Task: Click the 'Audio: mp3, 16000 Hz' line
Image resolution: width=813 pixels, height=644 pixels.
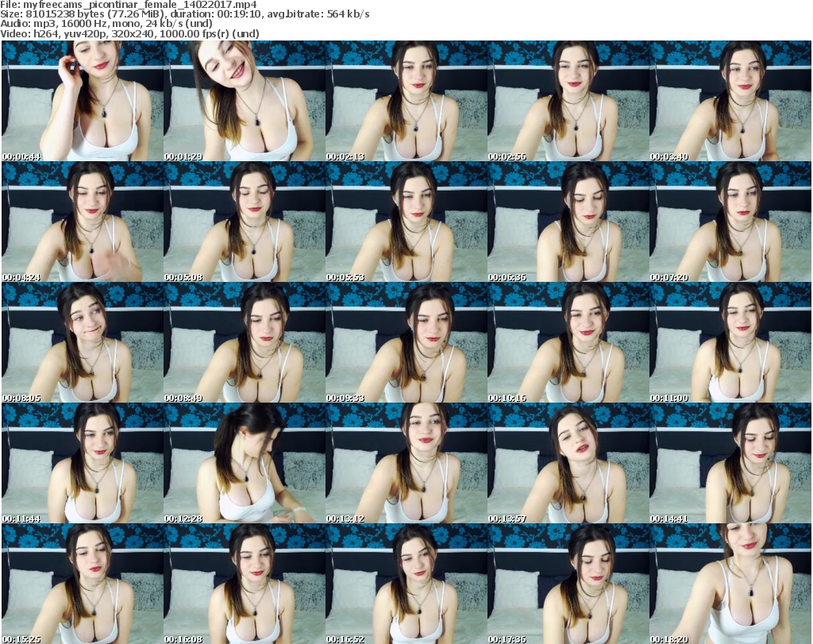Action: 106,24
